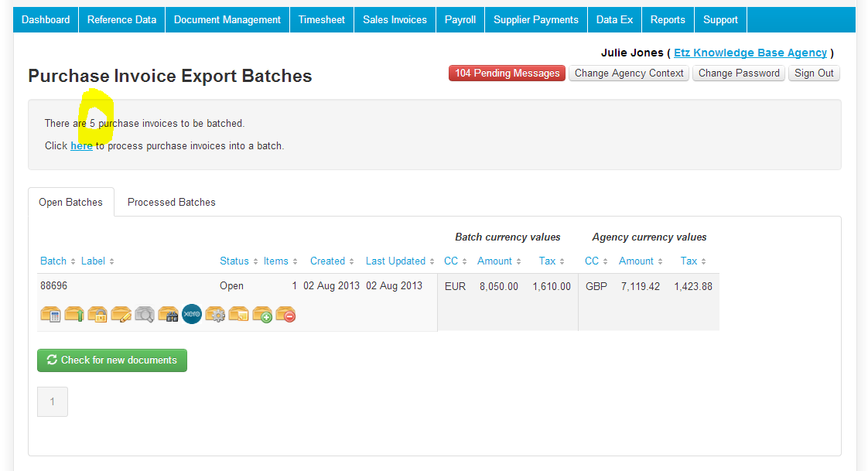This screenshot has width=868, height=471.
Task: Click the EUR currency code cell
Action: (455, 287)
